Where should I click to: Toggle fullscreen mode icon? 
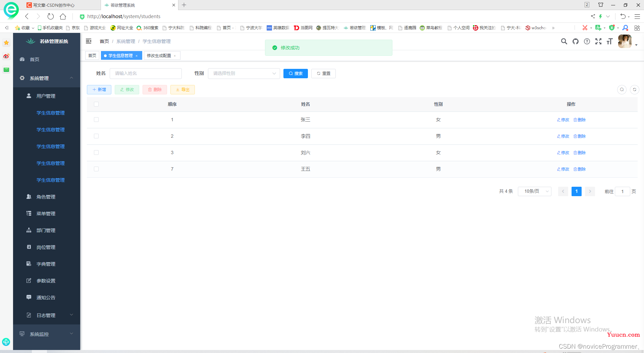598,41
